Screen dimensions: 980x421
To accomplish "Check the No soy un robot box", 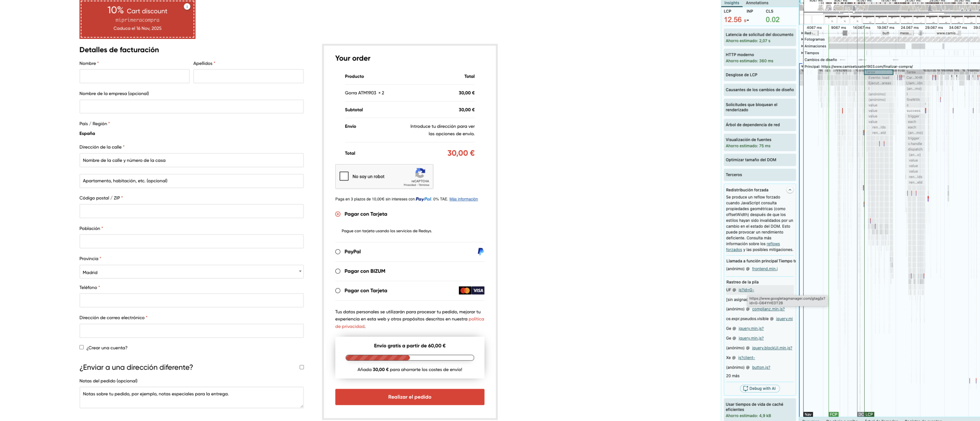I will coord(344,176).
